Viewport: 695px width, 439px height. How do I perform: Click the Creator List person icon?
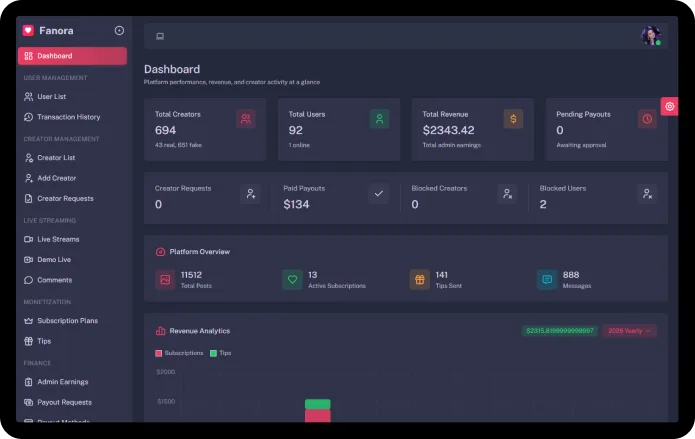pyautogui.click(x=28, y=157)
